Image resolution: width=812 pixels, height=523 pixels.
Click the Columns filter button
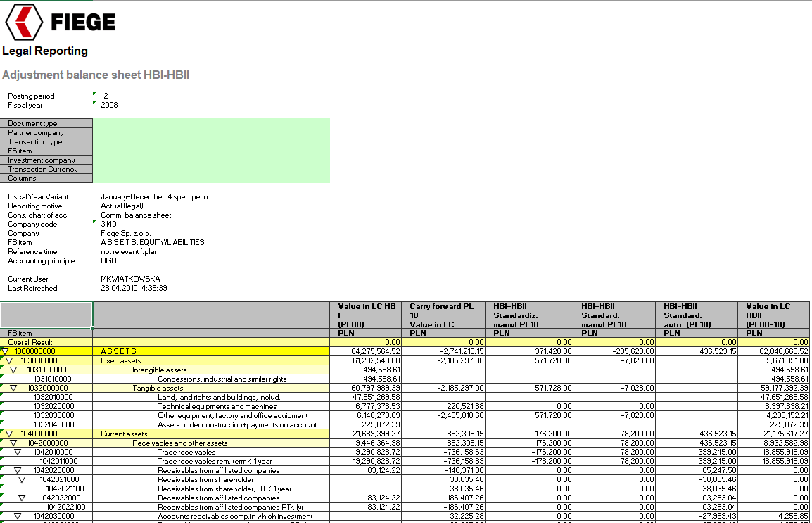[x=46, y=178]
